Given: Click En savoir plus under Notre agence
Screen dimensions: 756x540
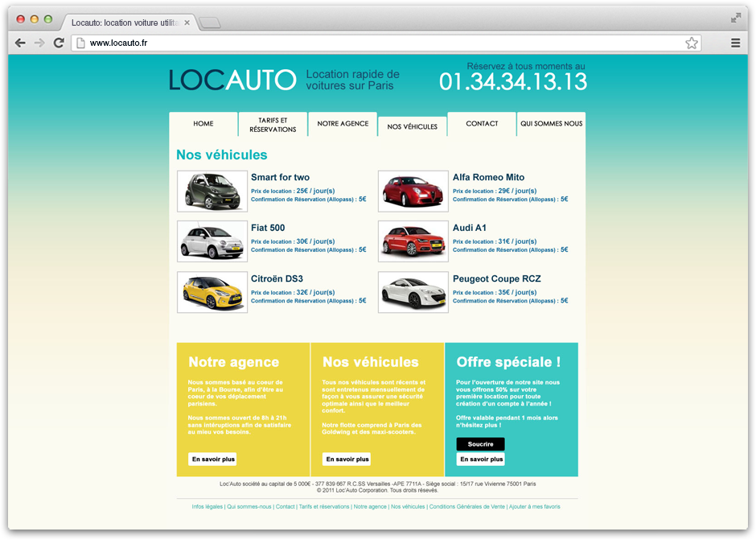Looking at the screenshot, I should (213, 460).
